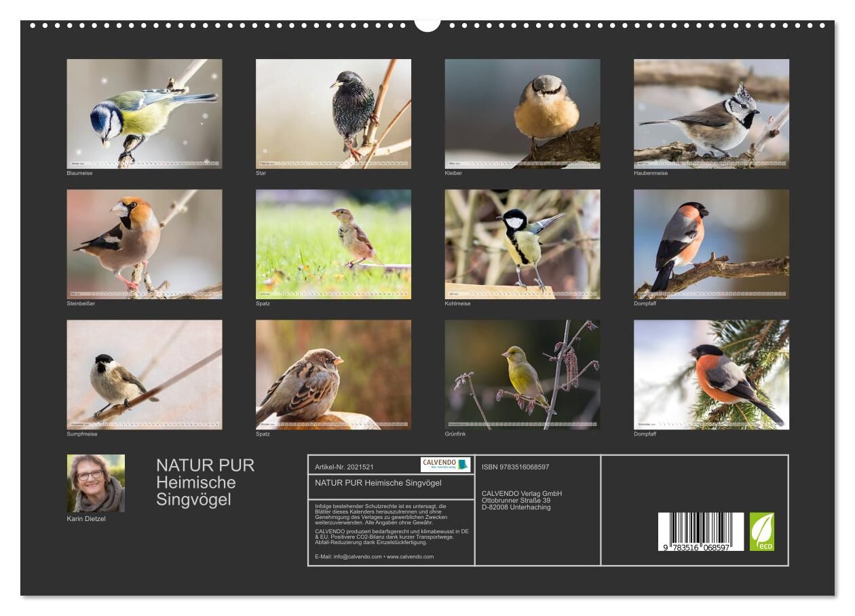The width and height of the screenshot is (855, 616).
Task: Click the Artikel-Nr. 2021521 label
Action: tap(344, 467)
